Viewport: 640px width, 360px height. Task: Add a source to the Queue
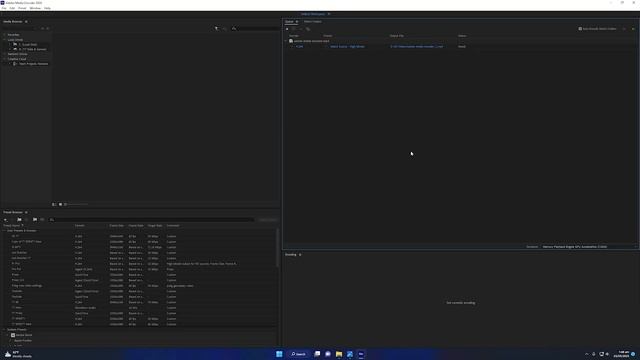coord(287,29)
